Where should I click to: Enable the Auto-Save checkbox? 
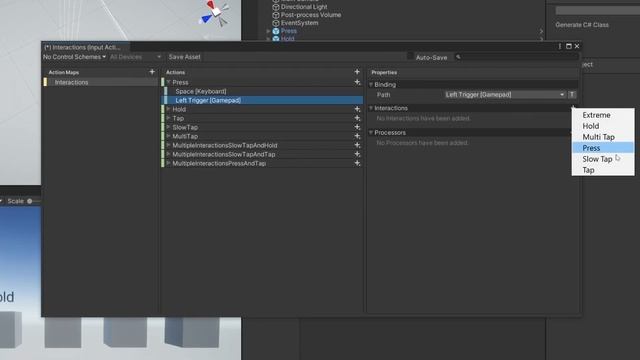pyautogui.click(x=410, y=56)
